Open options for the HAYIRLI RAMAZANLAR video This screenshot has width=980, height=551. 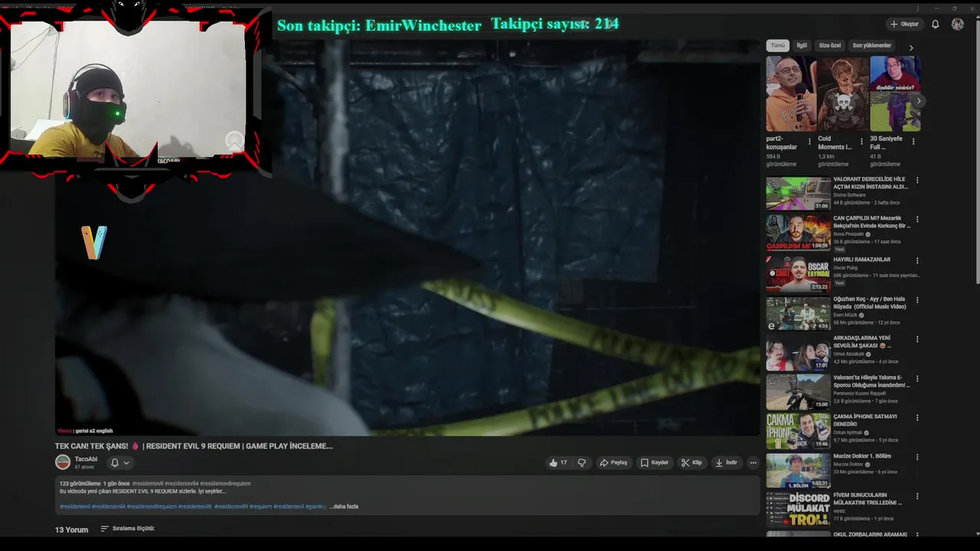pos(917,261)
